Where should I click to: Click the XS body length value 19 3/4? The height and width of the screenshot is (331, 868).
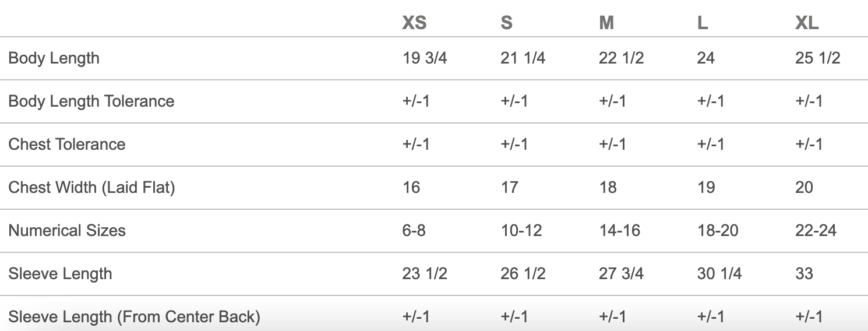point(425,58)
